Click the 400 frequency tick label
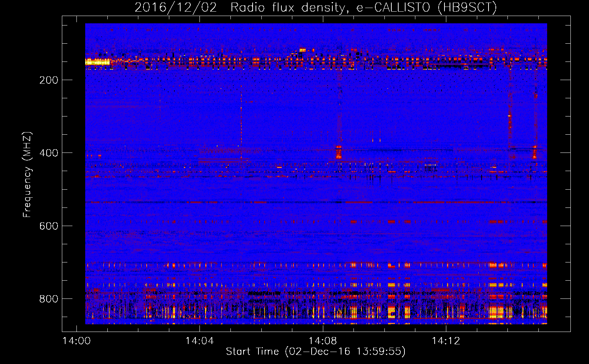This screenshot has width=589, height=364. 49,153
